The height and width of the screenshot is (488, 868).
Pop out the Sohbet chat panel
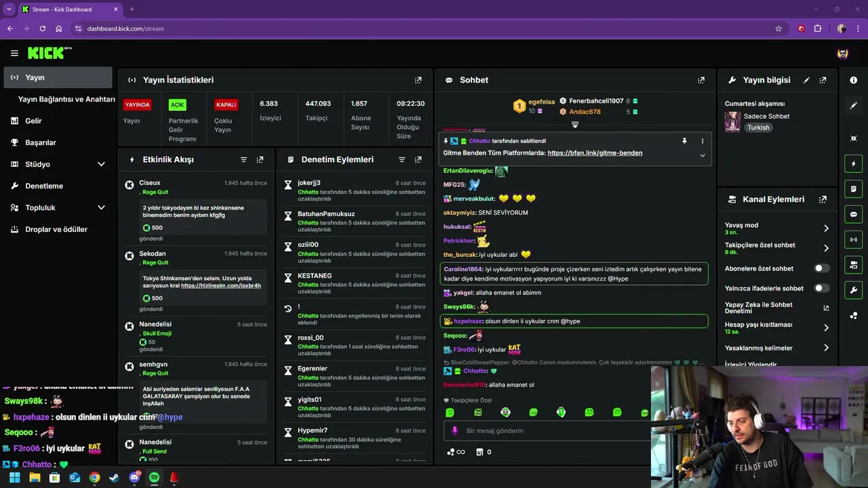pos(701,80)
